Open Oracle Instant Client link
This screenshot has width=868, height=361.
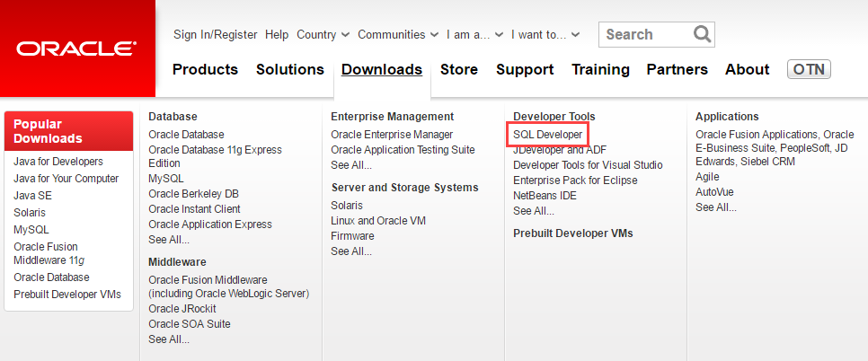tap(194, 209)
